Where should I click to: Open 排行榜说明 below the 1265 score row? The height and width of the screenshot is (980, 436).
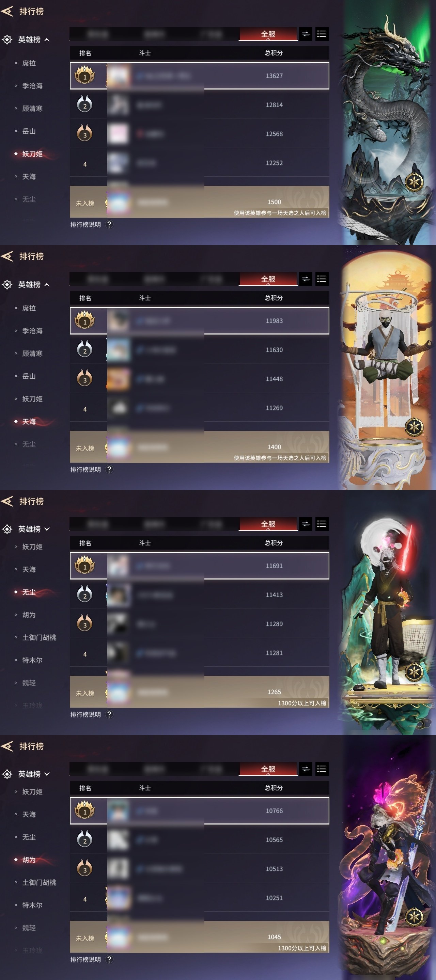(86, 715)
